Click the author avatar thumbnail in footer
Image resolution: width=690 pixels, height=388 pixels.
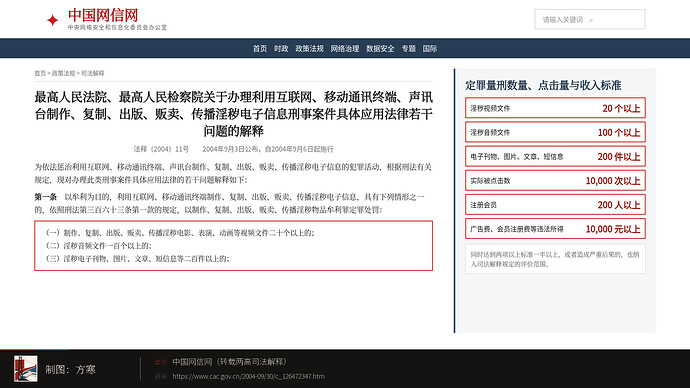coord(26,369)
